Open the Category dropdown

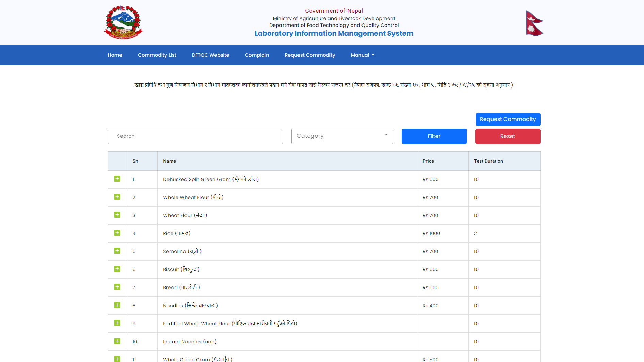coord(342,136)
